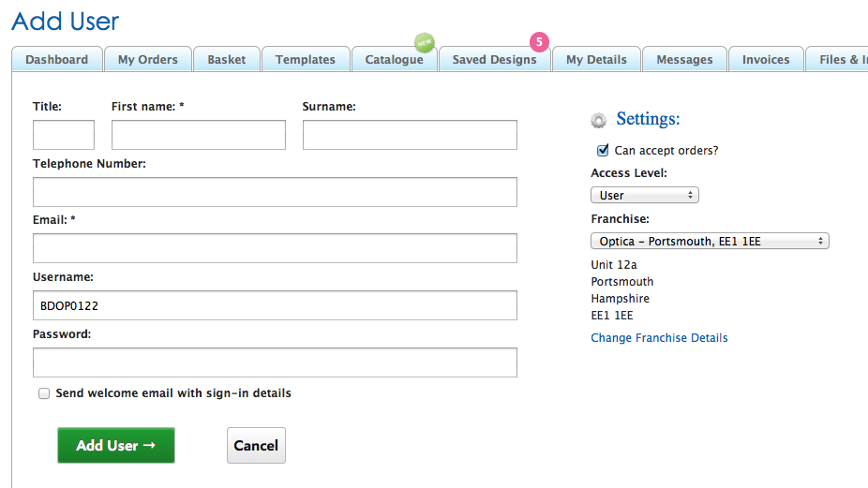Open the Messages tab
Image resolution: width=868 pixels, height=488 pixels.
(x=684, y=59)
